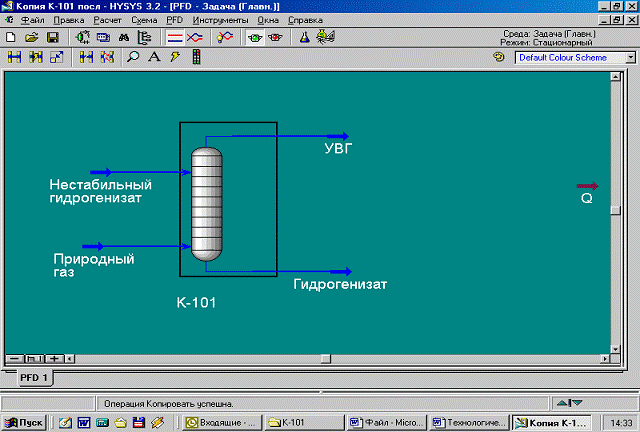The height and width of the screenshot is (432, 640).
Task: Click the flask icon in the toolbar
Action: tap(305, 37)
